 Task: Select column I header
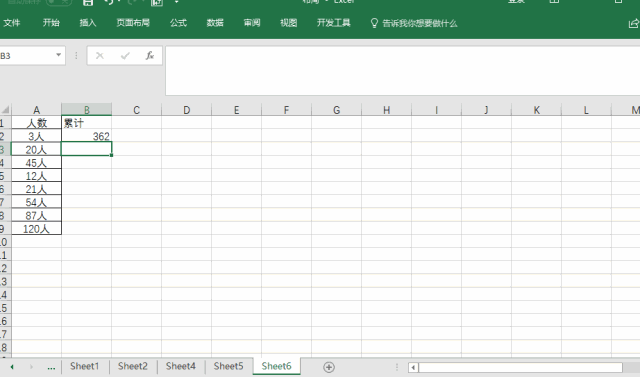point(436,110)
